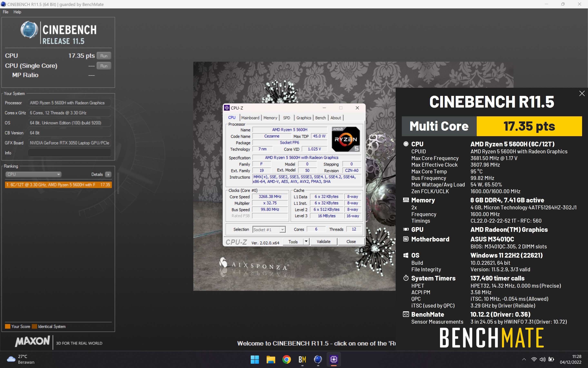
Task: Click the Info input field in Your System
Action: click(x=69, y=153)
